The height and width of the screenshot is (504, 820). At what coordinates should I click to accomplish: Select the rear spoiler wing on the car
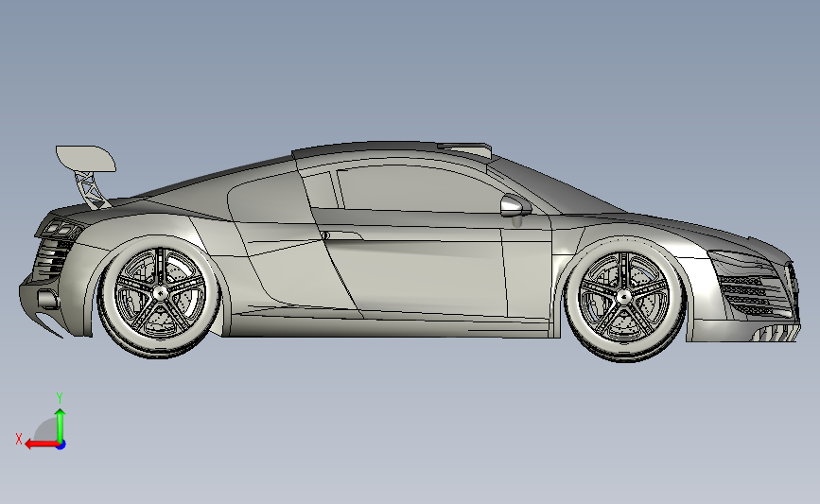click(x=86, y=159)
